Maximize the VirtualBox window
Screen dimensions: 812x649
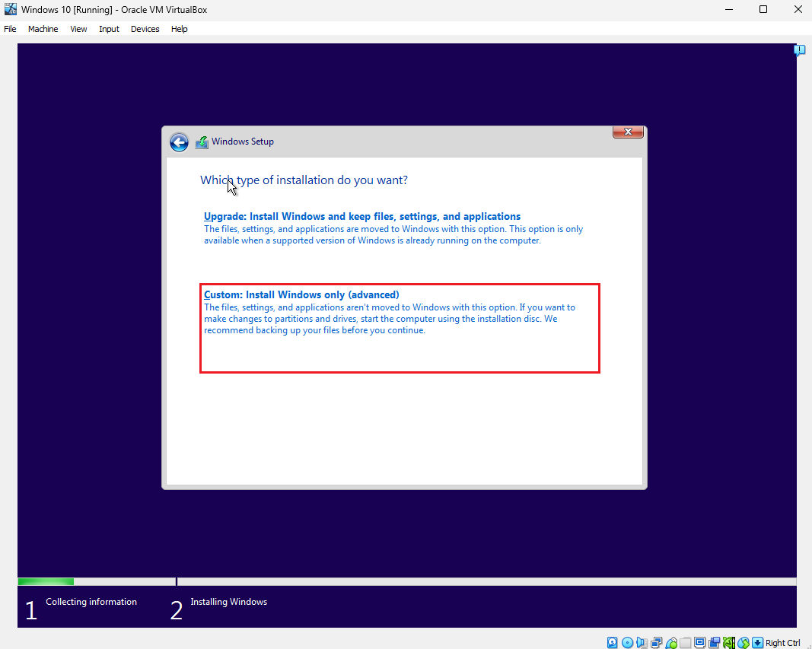pos(763,9)
